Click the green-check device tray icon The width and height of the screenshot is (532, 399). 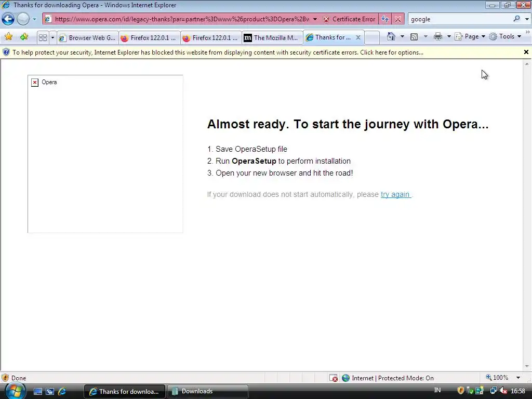tap(470, 391)
